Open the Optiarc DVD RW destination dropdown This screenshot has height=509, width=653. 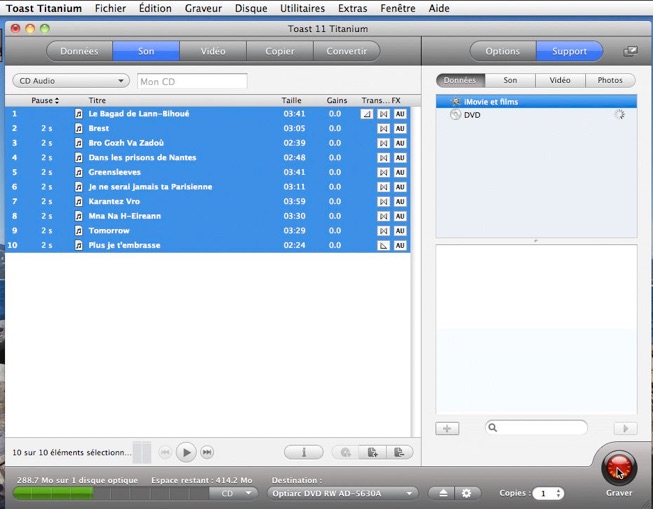342,493
